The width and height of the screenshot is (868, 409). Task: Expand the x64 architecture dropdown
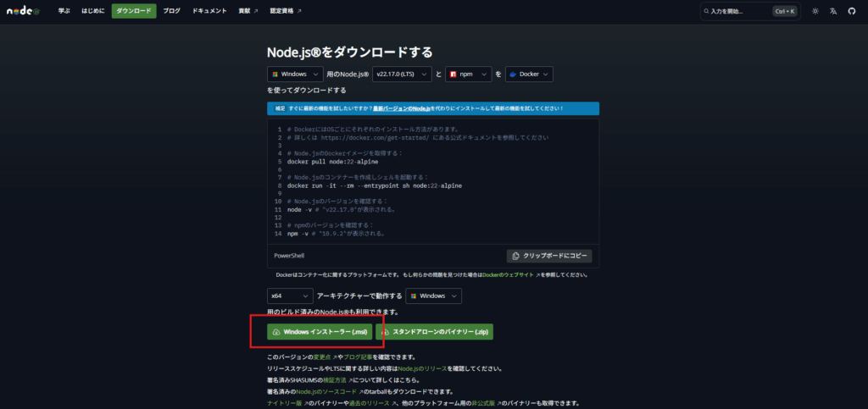pyautogui.click(x=290, y=296)
